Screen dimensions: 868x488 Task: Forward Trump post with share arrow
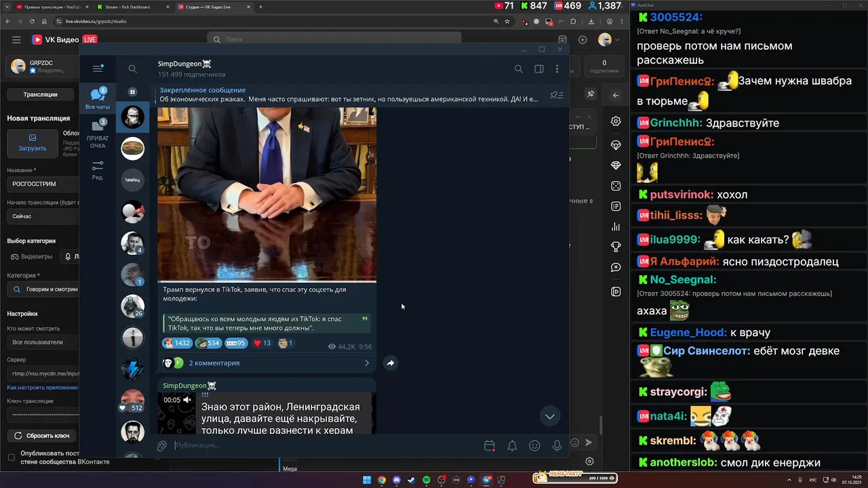(x=391, y=363)
